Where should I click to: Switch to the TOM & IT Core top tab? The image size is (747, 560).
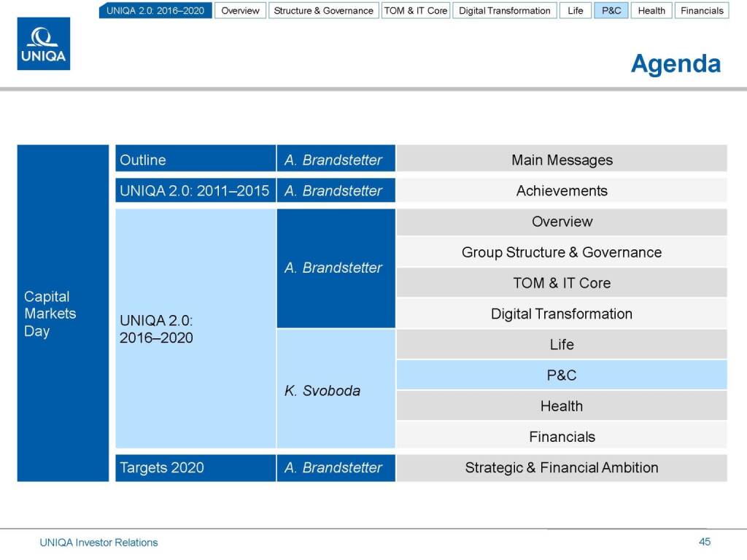pos(415,11)
